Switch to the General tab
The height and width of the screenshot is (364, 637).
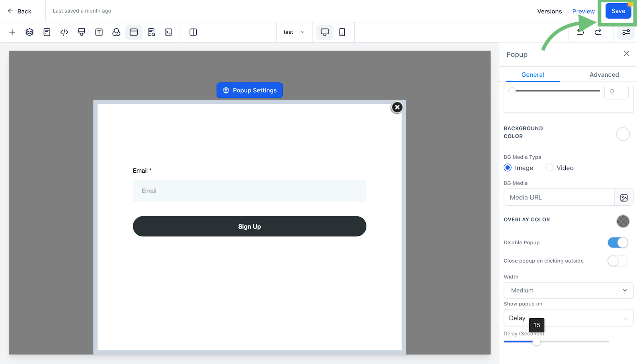pyautogui.click(x=533, y=75)
